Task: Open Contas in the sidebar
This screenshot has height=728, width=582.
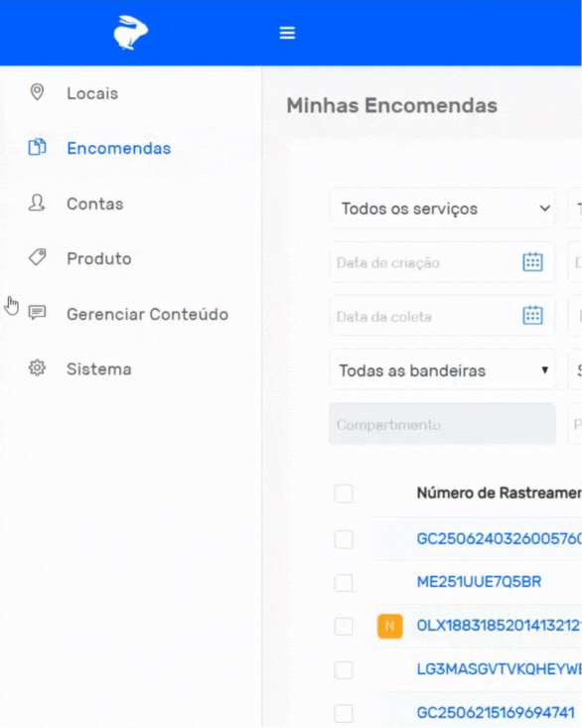Action: (95, 204)
